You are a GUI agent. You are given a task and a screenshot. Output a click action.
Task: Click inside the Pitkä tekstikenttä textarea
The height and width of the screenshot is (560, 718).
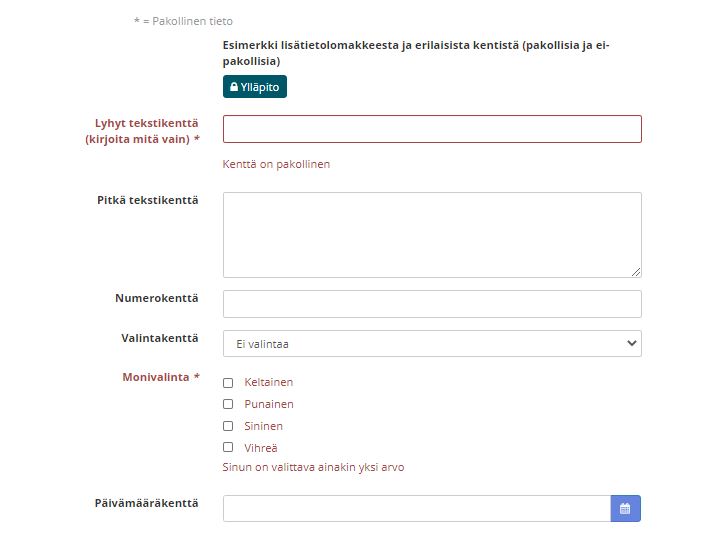point(431,234)
